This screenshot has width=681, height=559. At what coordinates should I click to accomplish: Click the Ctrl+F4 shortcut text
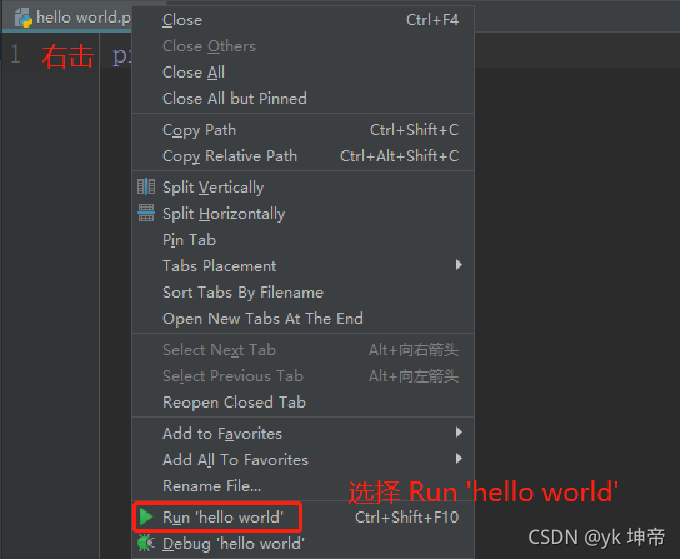pyautogui.click(x=432, y=20)
